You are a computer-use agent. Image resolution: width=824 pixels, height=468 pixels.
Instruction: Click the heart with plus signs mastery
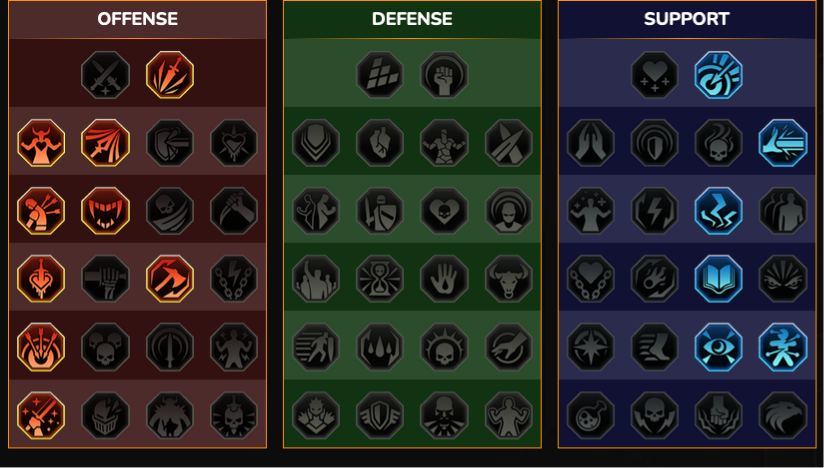coord(654,75)
